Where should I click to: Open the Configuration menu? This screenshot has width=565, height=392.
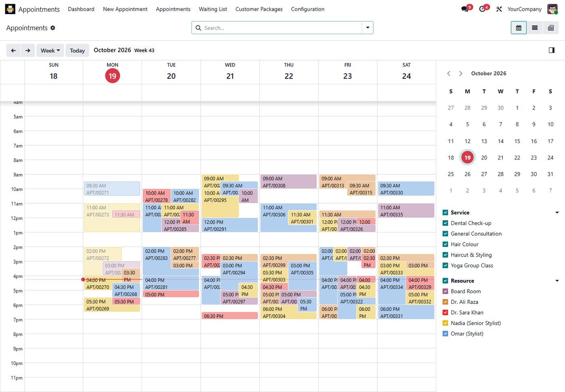click(x=308, y=9)
